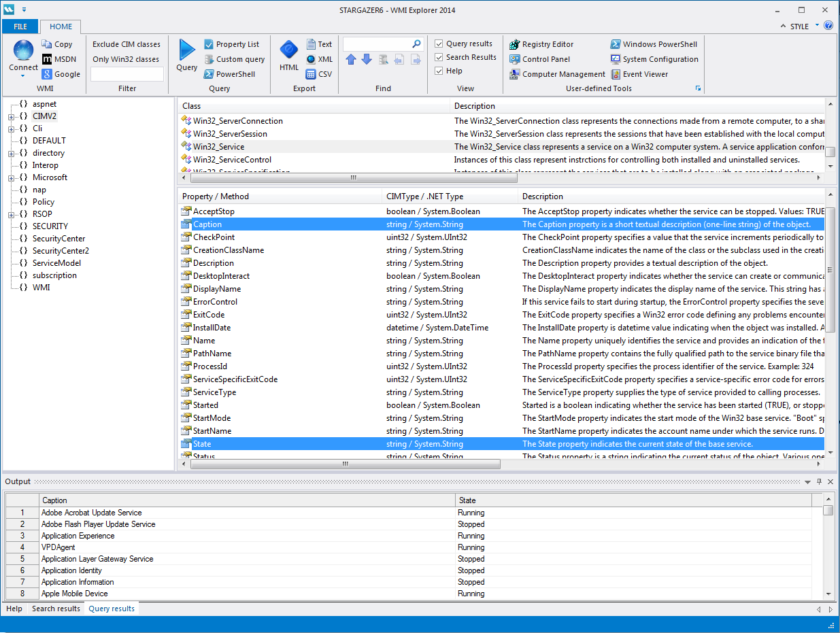Click the Filter text input field

point(127,74)
